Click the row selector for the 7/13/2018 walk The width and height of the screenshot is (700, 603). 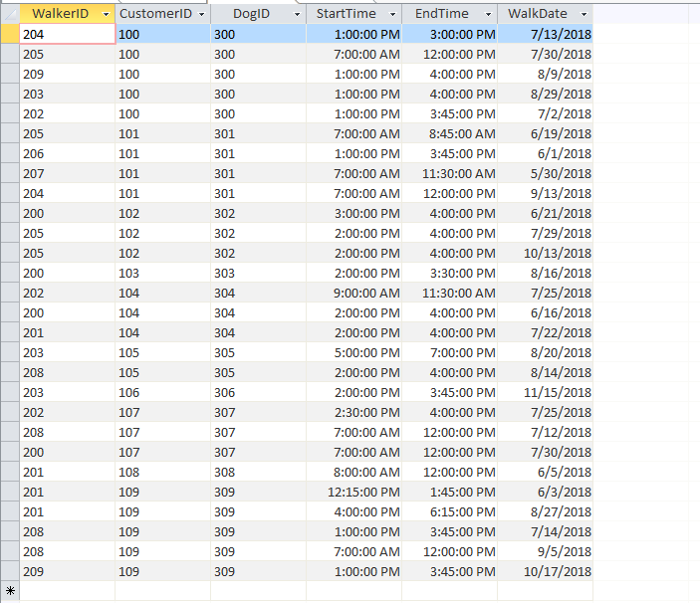coord(10,34)
